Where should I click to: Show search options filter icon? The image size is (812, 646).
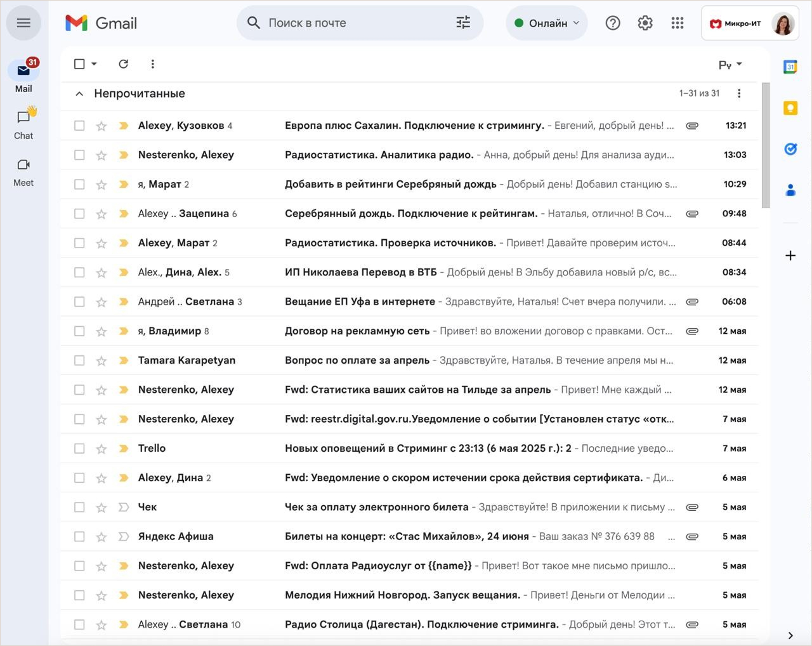coord(463,23)
